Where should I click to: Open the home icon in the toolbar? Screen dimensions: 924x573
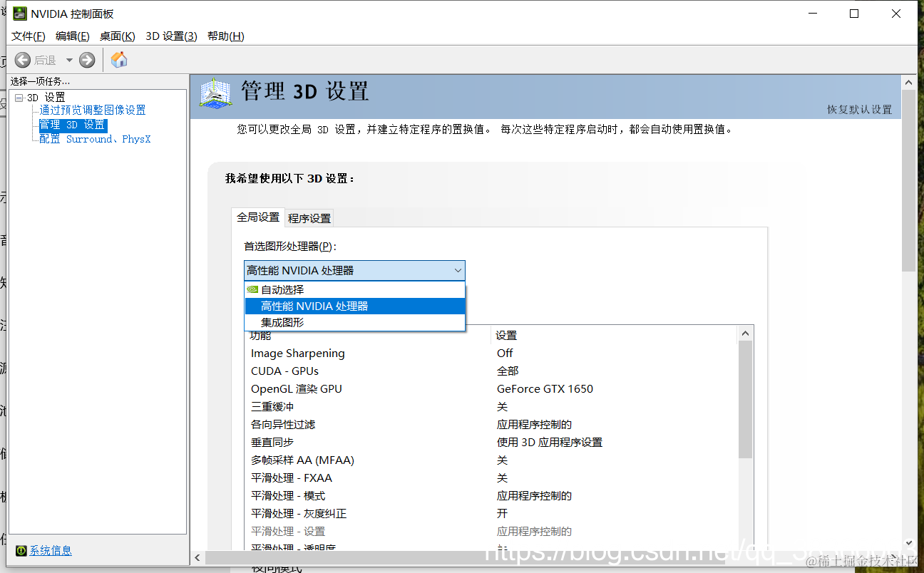(x=119, y=60)
